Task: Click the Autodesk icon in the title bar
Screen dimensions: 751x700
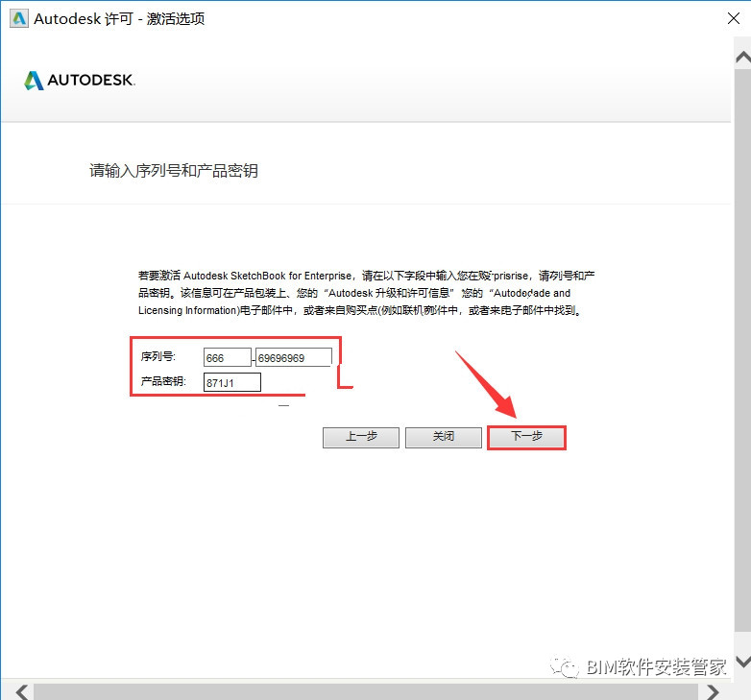Action: coord(19,18)
